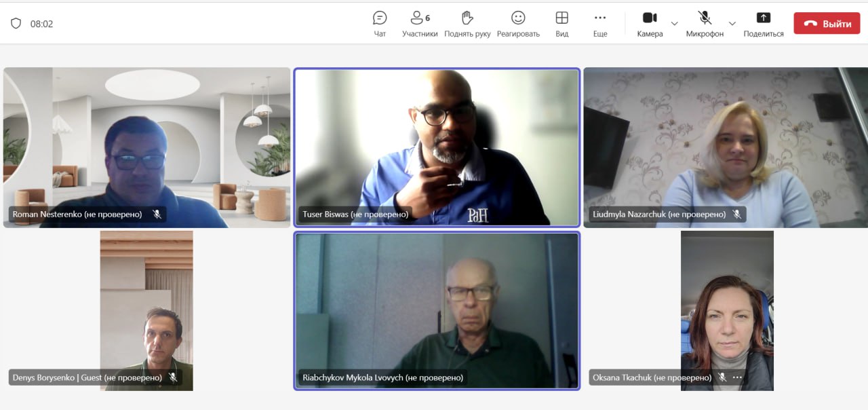This screenshot has width=868, height=410.
Task: Leave the meeting with Выйти
Action: click(827, 24)
